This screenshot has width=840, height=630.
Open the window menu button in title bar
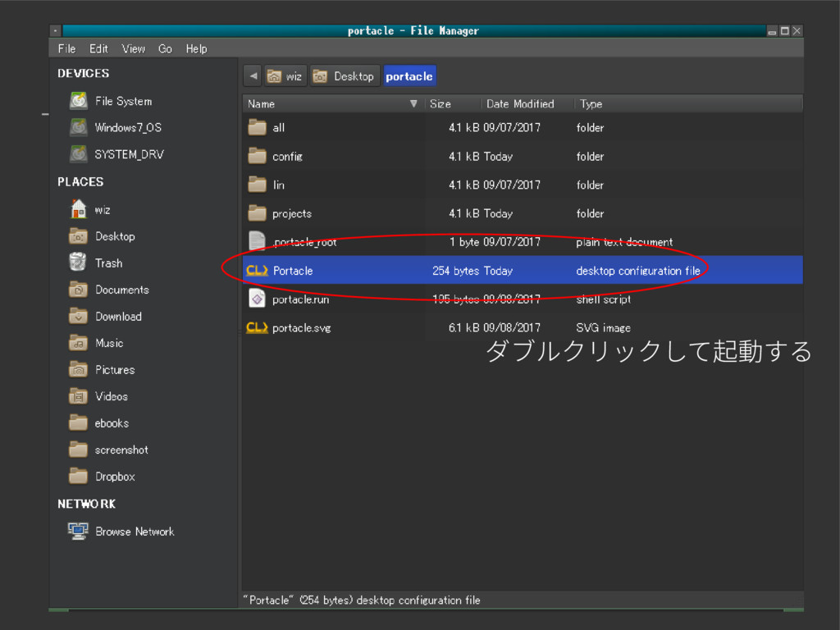click(56, 31)
